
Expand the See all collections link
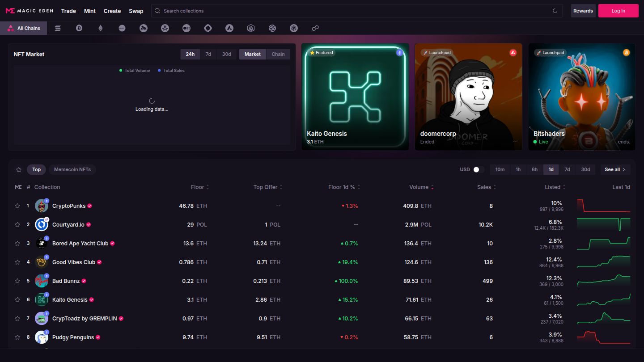(x=615, y=169)
